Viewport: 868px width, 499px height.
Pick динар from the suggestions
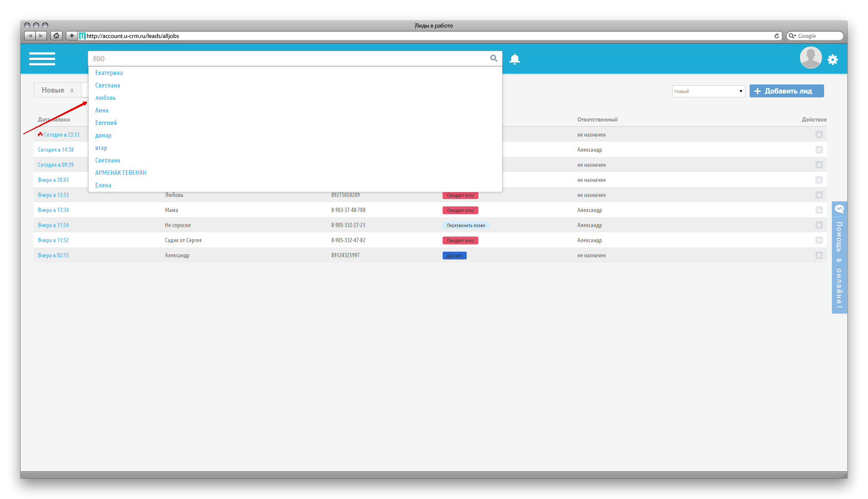click(x=103, y=135)
